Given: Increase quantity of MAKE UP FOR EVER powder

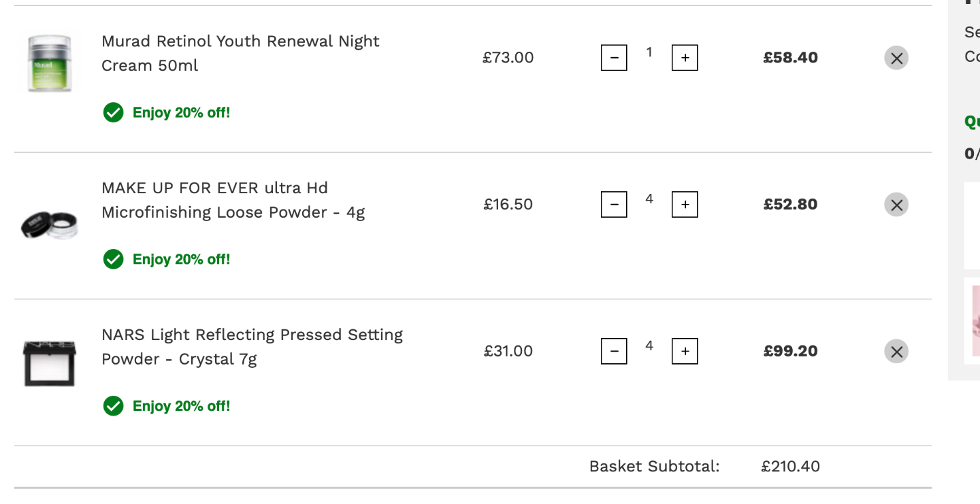Looking at the screenshot, I should tap(685, 205).
